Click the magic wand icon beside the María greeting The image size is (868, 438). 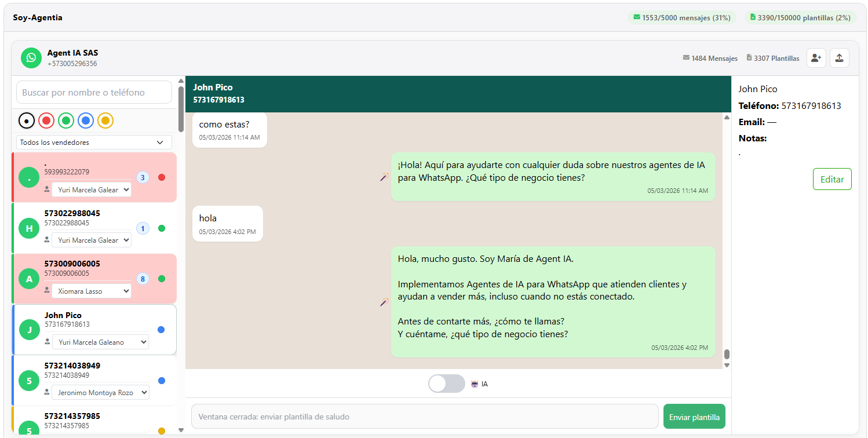[384, 302]
